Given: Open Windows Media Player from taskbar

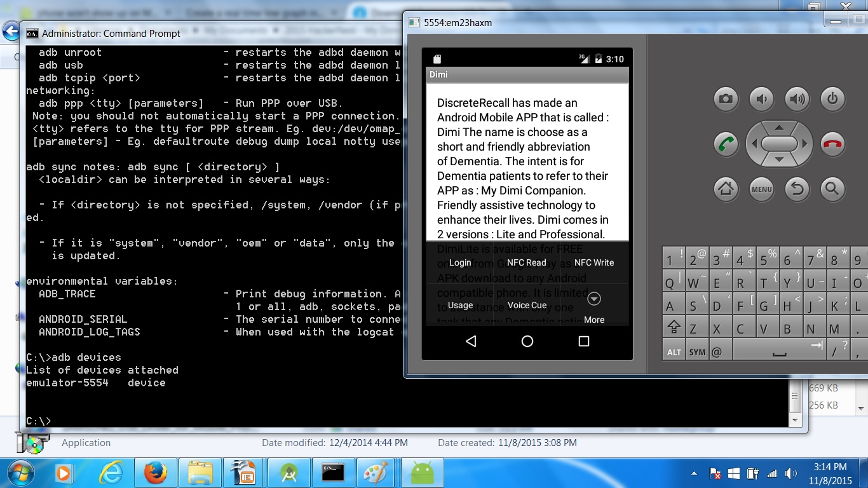Looking at the screenshot, I should click(63, 473).
